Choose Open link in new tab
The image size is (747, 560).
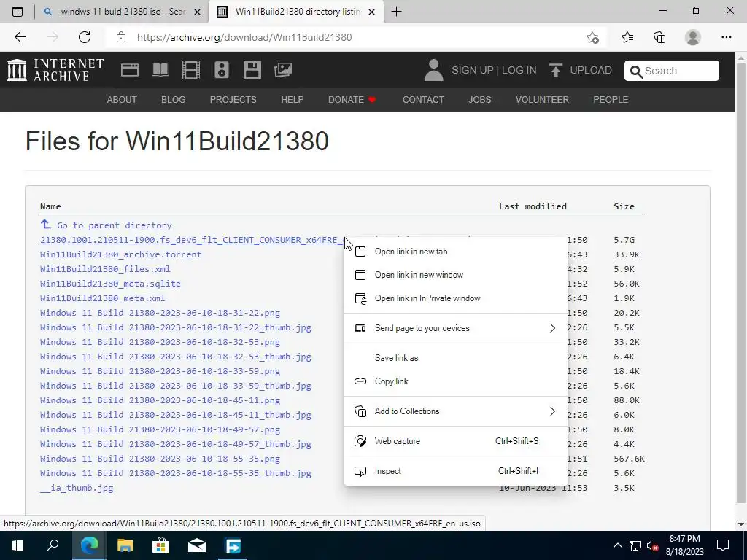pos(455,252)
